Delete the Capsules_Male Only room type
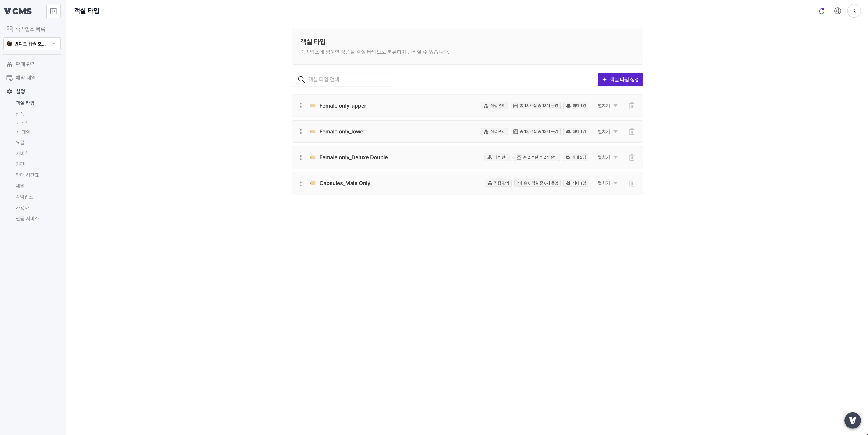The height and width of the screenshot is (435, 868). [x=632, y=183]
